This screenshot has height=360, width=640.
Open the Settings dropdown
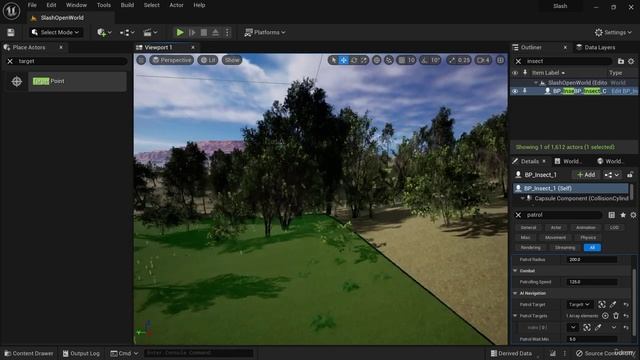tap(613, 32)
